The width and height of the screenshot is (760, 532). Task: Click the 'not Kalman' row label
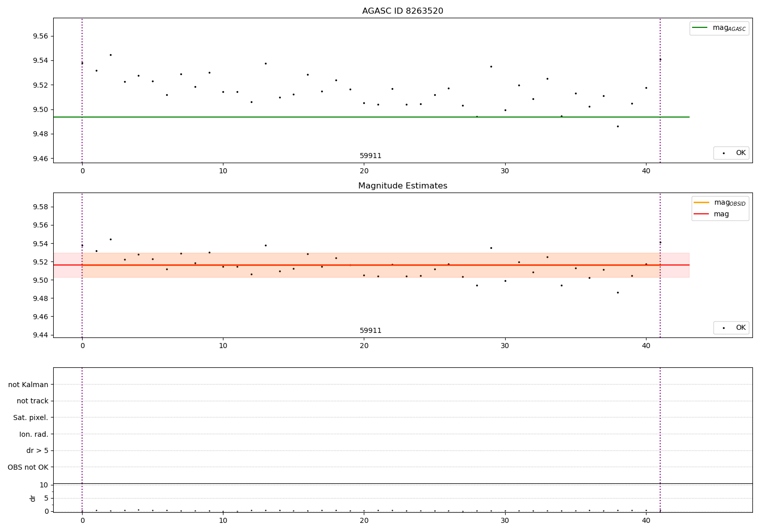(28, 385)
